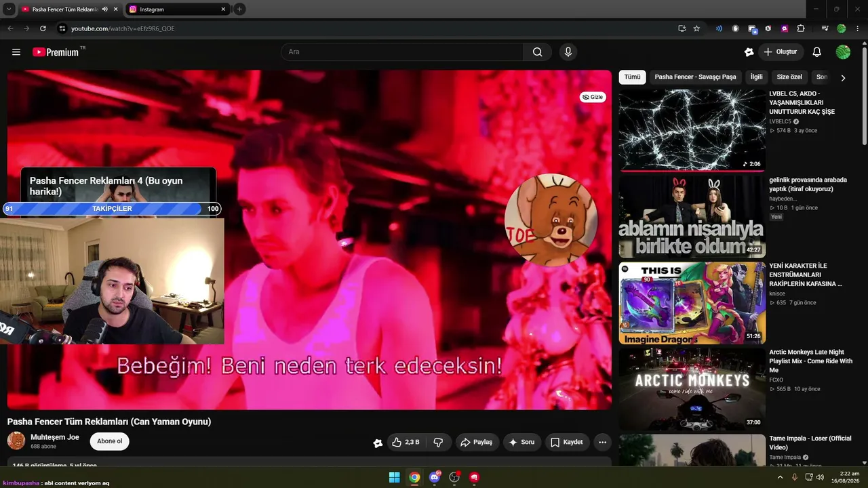Open 'gelinlik provasında arabada yaptık' title
This screenshot has width=868, height=488.
808,184
